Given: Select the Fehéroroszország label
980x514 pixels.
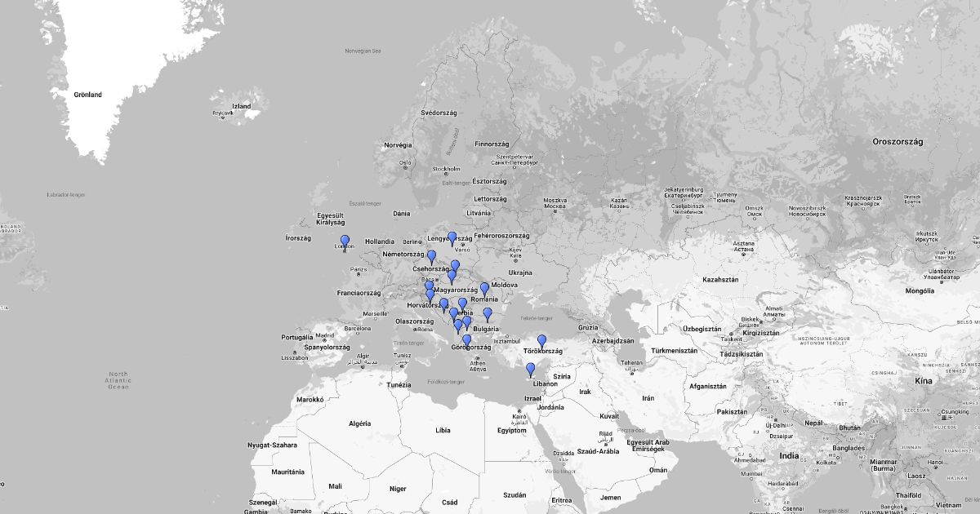Looking at the screenshot, I should point(502,236).
